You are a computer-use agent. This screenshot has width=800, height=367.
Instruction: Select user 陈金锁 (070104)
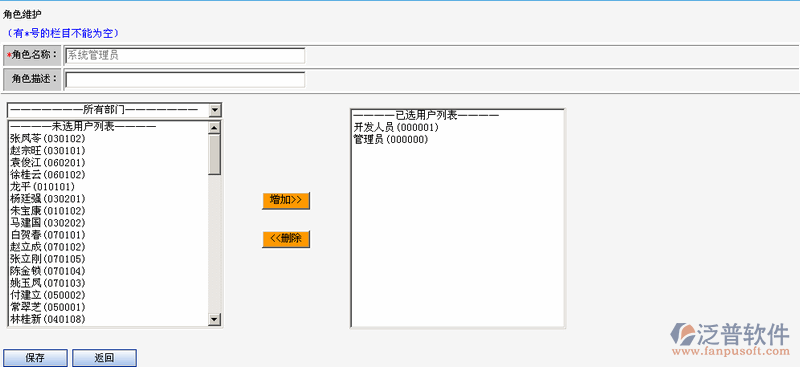coord(47,271)
